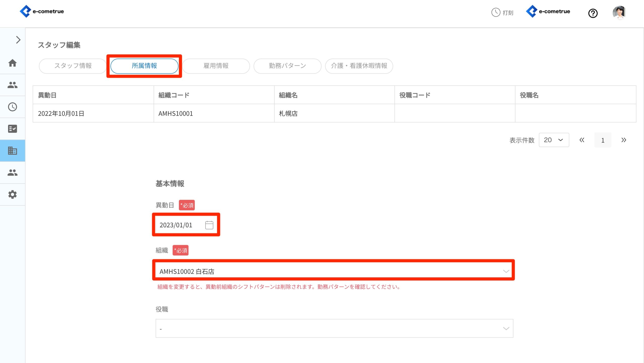Go to the next page with the double-right arrow
The width and height of the screenshot is (644, 363).
tap(623, 140)
